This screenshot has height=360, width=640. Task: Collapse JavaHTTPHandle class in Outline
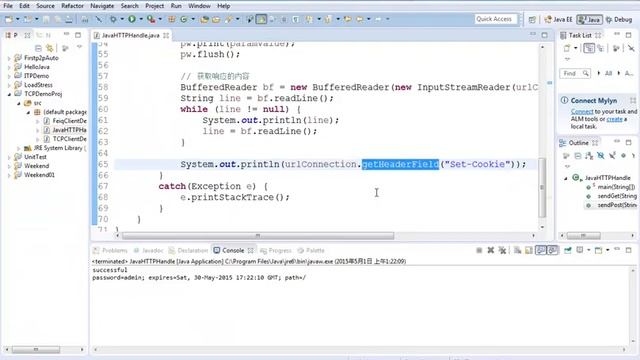566,178
